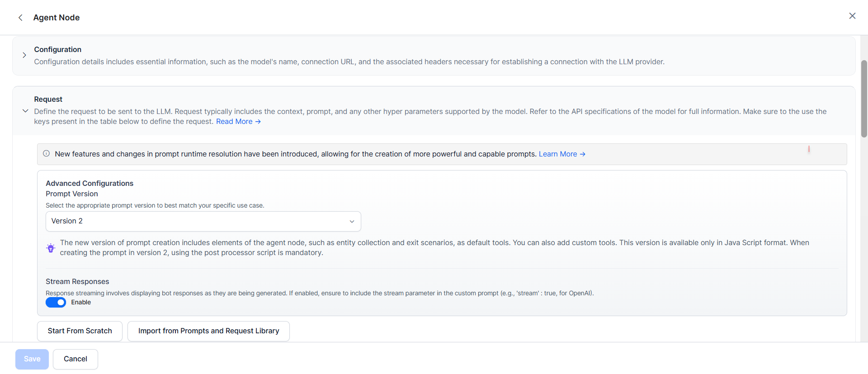Collapse the Request section chevron
Screen dimensions: 868x374
click(25, 111)
